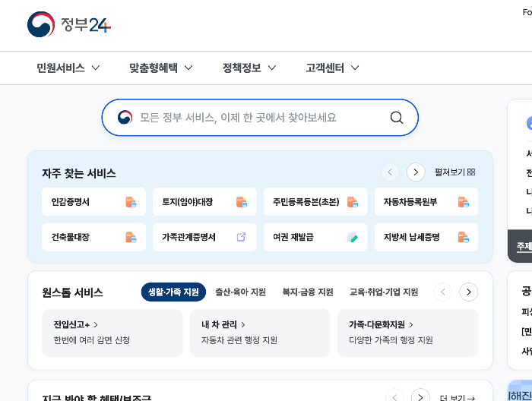Open the 토지(임야)대장 service
The width and height of the screenshot is (532, 401).
pos(204,202)
